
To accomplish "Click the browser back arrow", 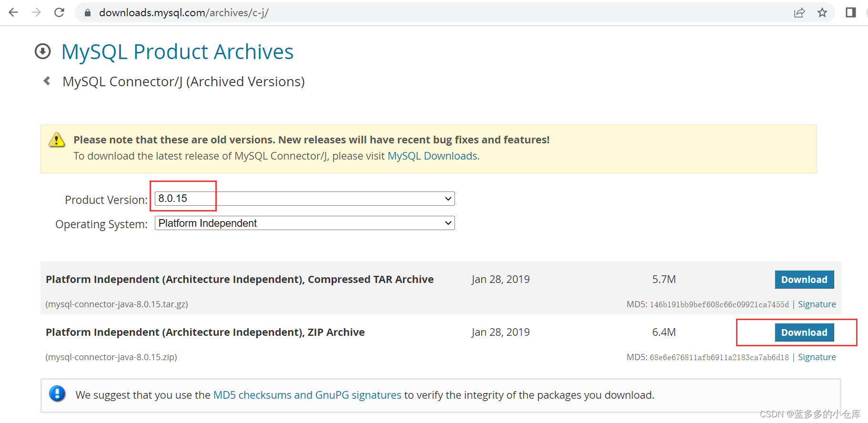I will click(x=13, y=12).
